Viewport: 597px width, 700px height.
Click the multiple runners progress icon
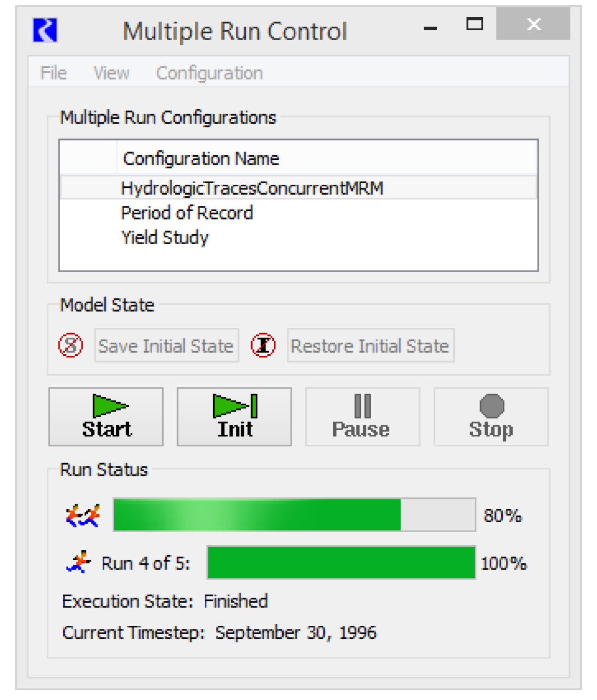point(83,515)
